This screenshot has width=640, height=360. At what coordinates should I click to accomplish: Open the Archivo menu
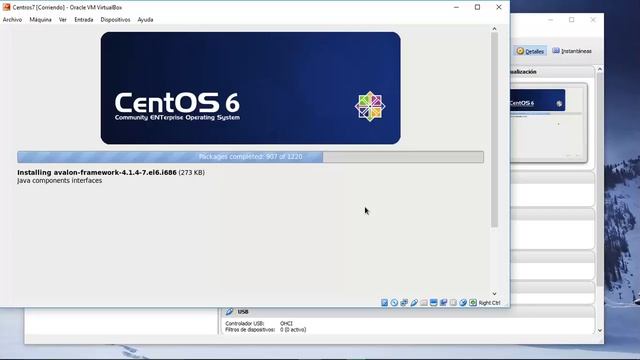click(12, 20)
